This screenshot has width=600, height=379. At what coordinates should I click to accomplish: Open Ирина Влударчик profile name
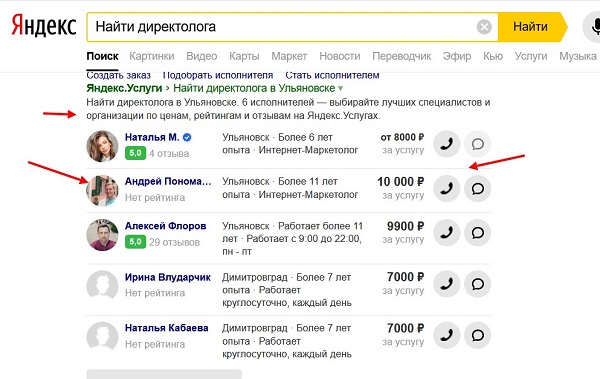168,277
